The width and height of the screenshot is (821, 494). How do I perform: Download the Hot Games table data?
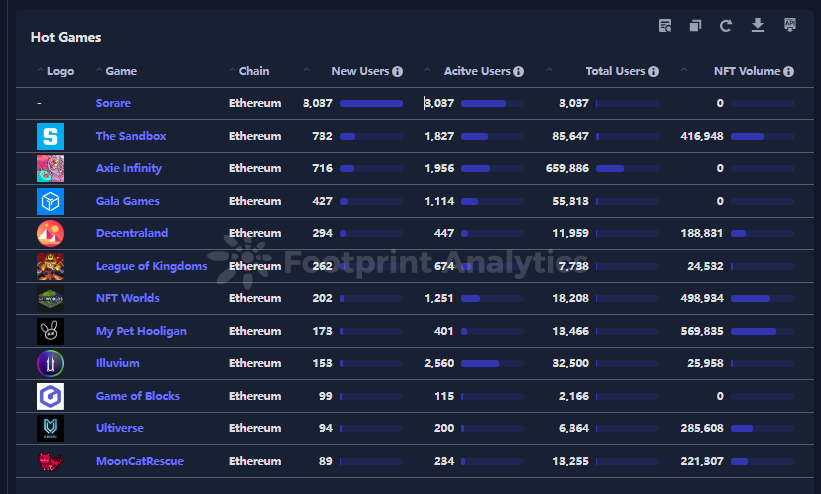pos(758,26)
